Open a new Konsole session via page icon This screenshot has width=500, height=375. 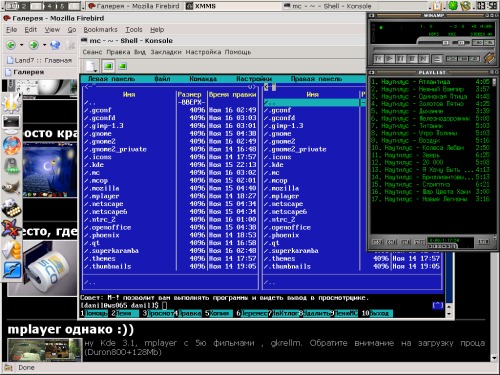point(90,66)
